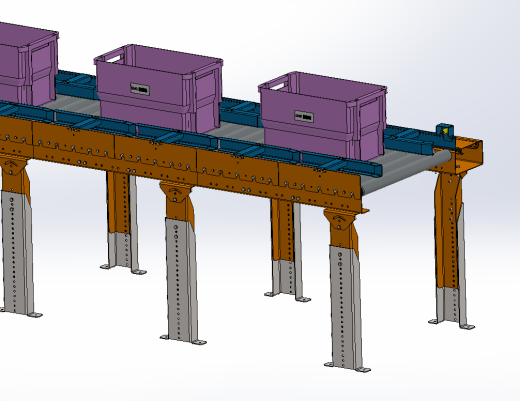Select the yellow sensor box at the conveyor end
The width and height of the screenshot is (520, 401).
pos(445,132)
